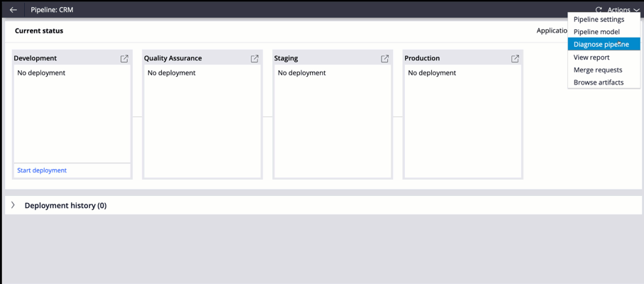644x284 pixels.
Task: Select Diagnose pipeline option
Action: pyautogui.click(x=604, y=45)
